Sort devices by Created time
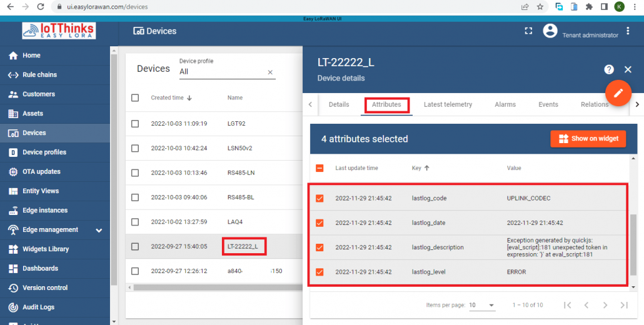 [x=171, y=97]
